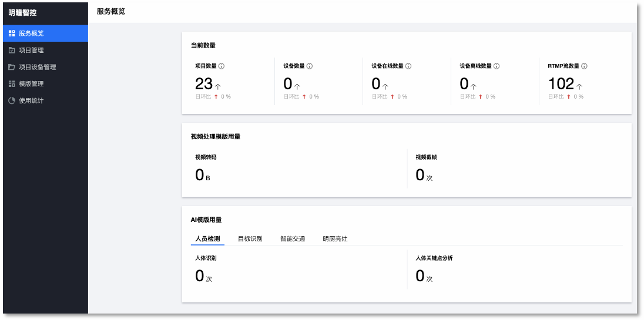
Task: Click the 明瞳智控 product title
Action: [x=22, y=12]
